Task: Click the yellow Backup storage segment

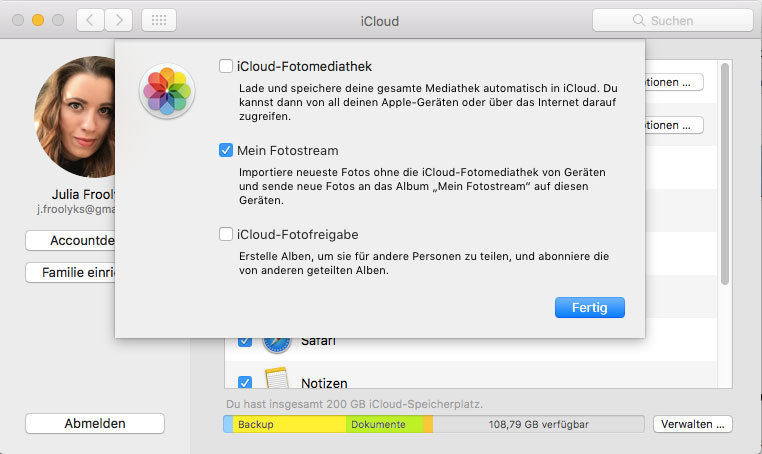Action: pyautogui.click(x=289, y=424)
